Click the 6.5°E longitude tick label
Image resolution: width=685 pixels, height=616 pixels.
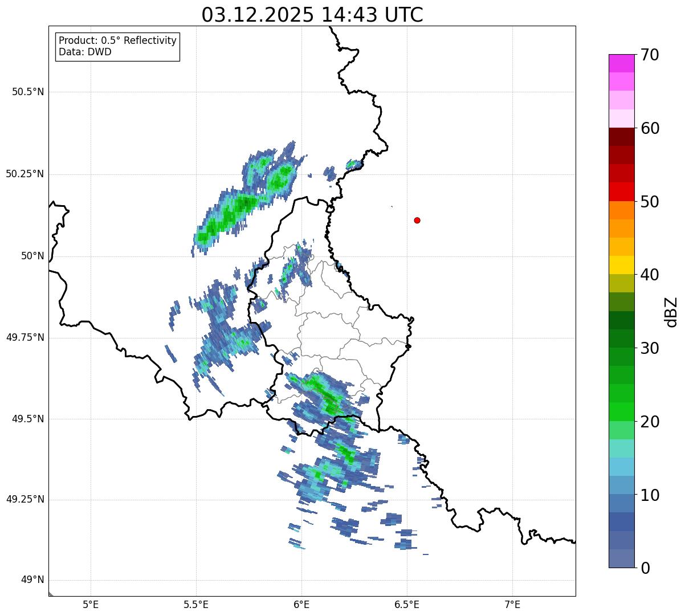pyautogui.click(x=407, y=604)
